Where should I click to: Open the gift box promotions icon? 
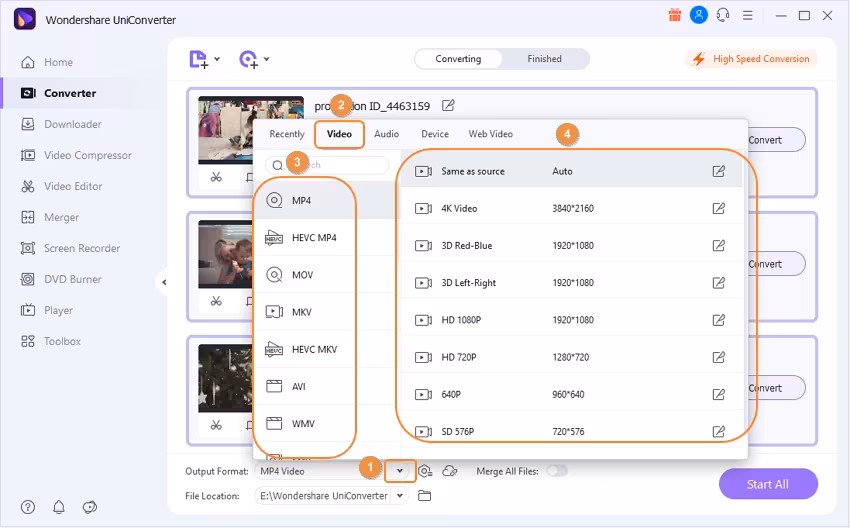point(674,15)
